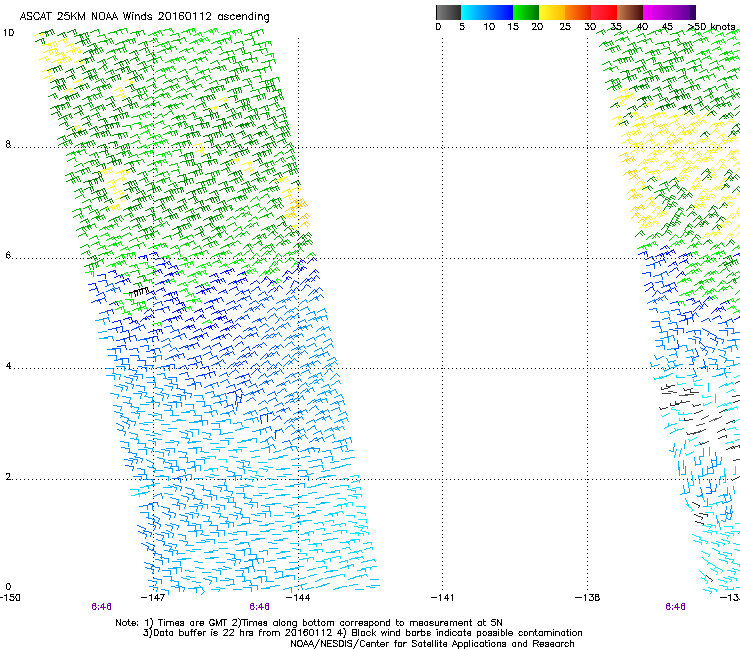
Task: Pick the red 30–35 knots color segment
Action: pos(604,12)
